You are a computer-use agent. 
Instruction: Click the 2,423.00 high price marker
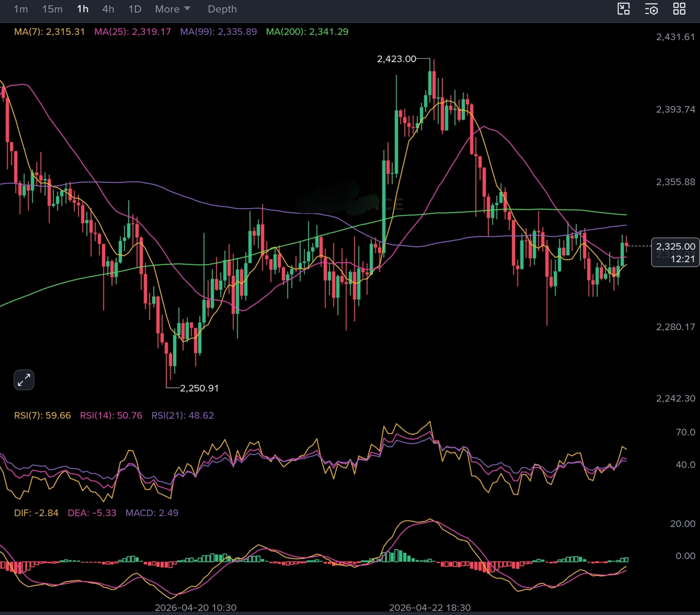pos(396,59)
